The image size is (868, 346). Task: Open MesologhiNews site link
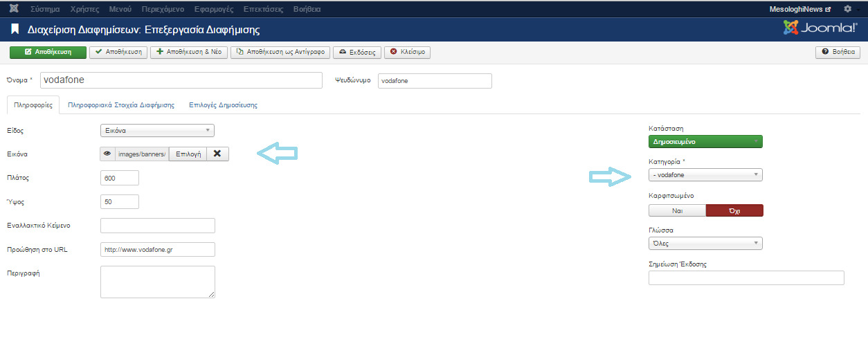[800, 10]
